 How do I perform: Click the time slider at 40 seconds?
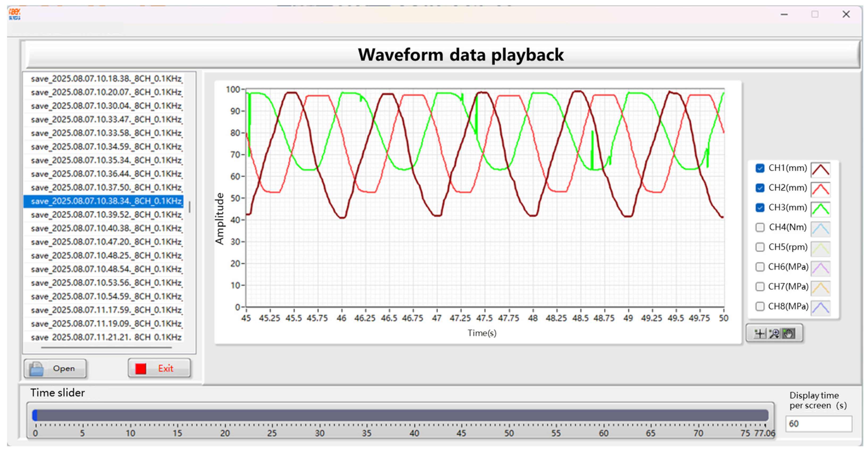(414, 416)
